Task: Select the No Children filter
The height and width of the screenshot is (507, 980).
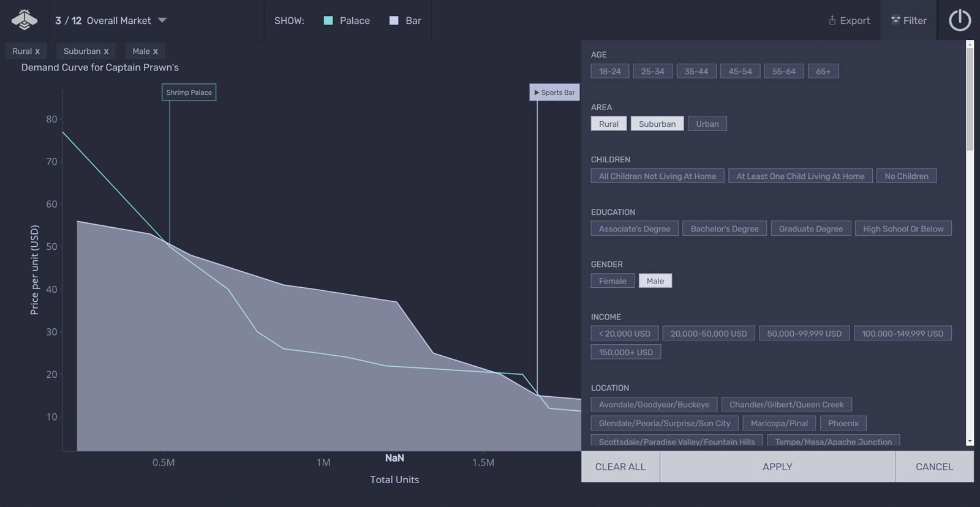Action: tap(907, 176)
